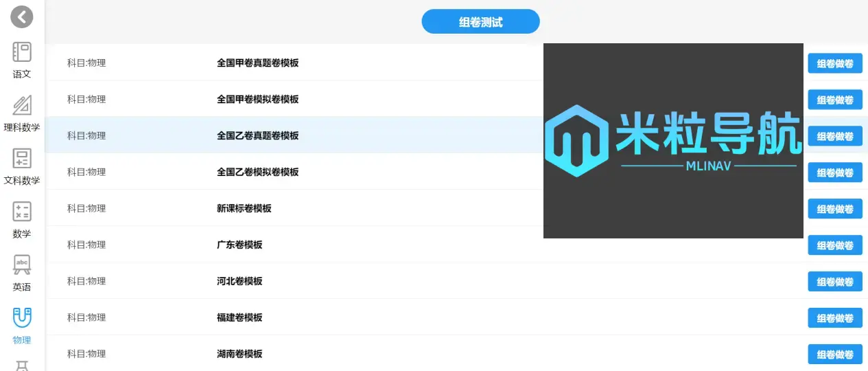Image resolution: width=868 pixels, height=371 pixels.
Task: Click 组卷做卷 for 全国乙卷模拟卷模板
Action: point(835,173)
